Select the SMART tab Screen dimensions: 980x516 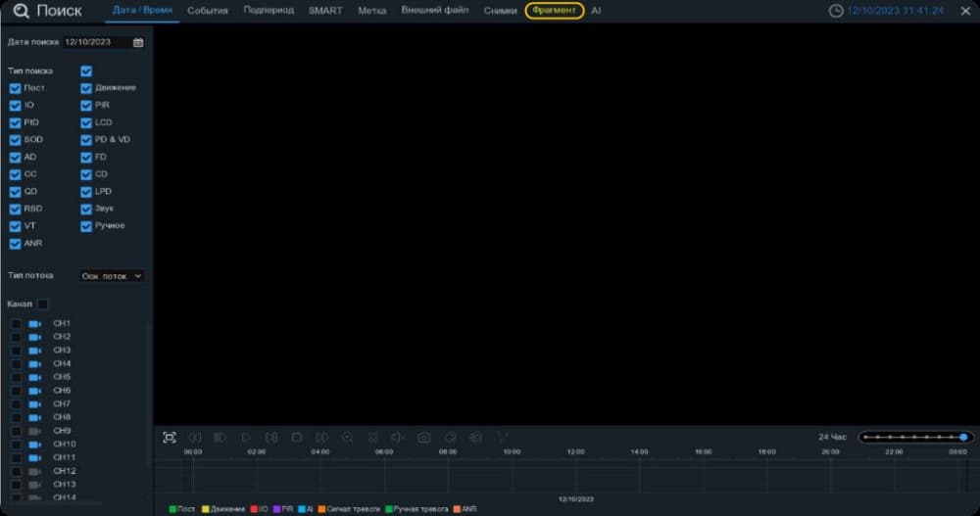coord(325,11)
